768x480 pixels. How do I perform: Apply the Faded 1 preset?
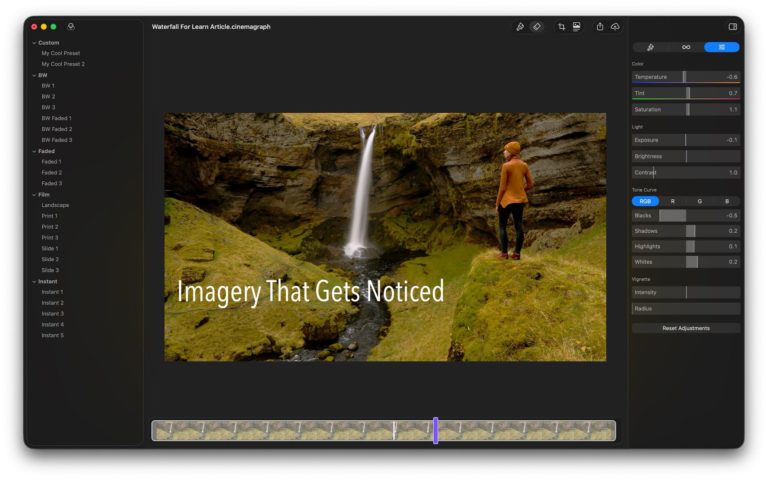click(x=51, y=162)
